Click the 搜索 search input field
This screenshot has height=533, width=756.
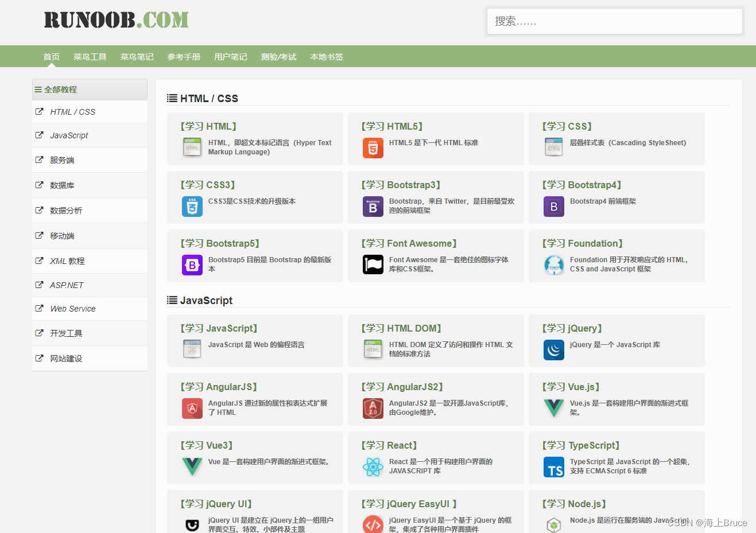click(x=615, y=21)
